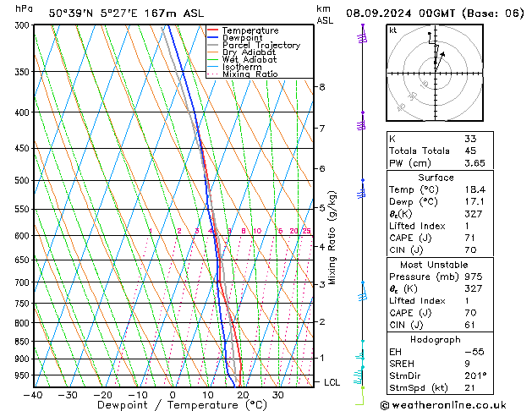Click the LCL level marker
Screen dimensions: 532x411
coord(332,382)
